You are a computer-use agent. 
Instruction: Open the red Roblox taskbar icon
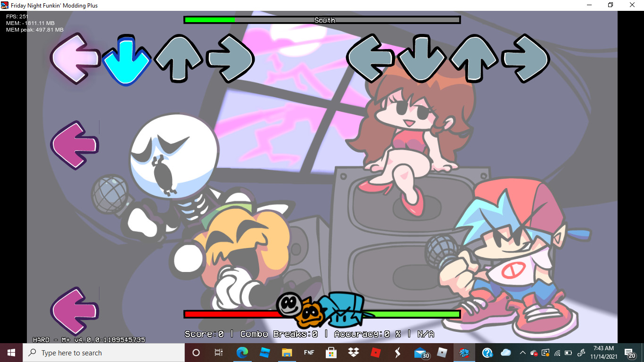tap(376, 353)
